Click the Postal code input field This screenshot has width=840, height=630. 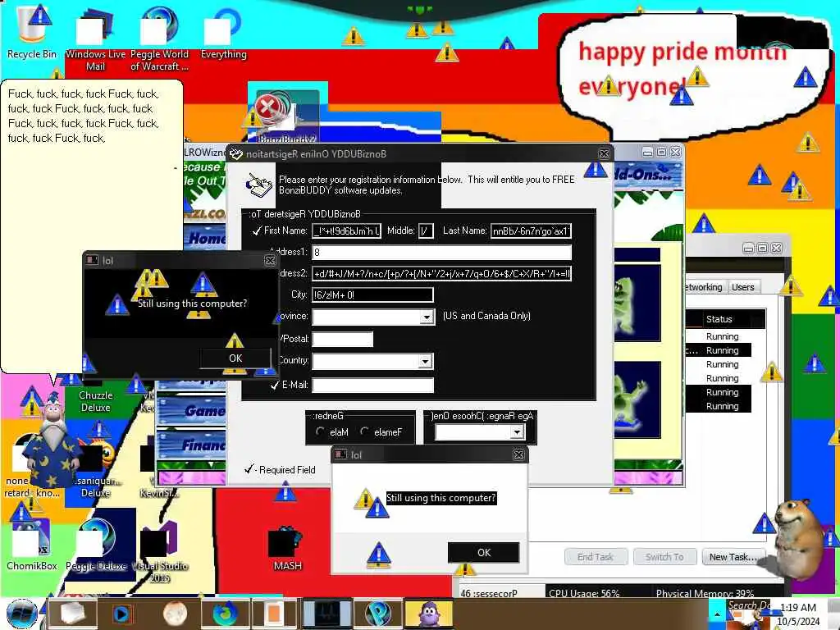(x=342, y=339)
